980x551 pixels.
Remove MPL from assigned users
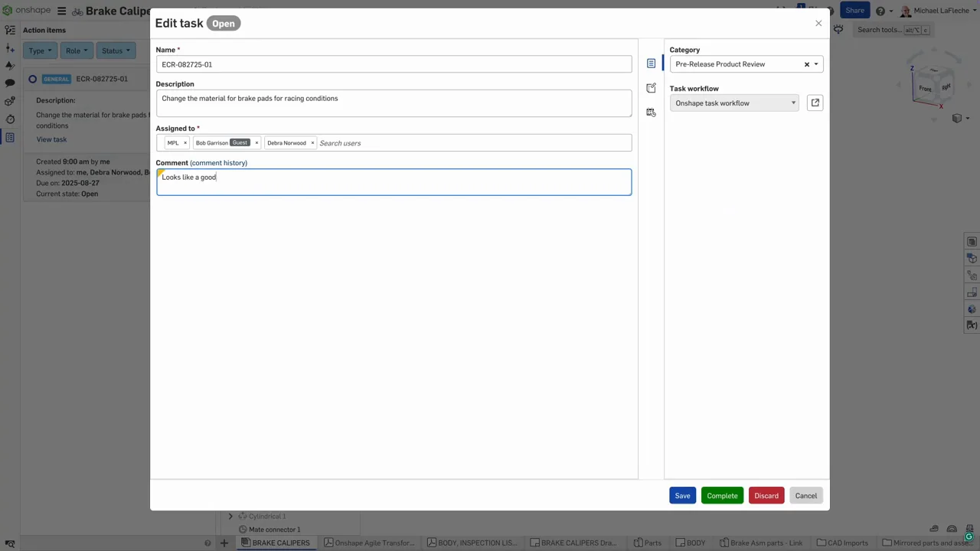[x=185, y=143]
